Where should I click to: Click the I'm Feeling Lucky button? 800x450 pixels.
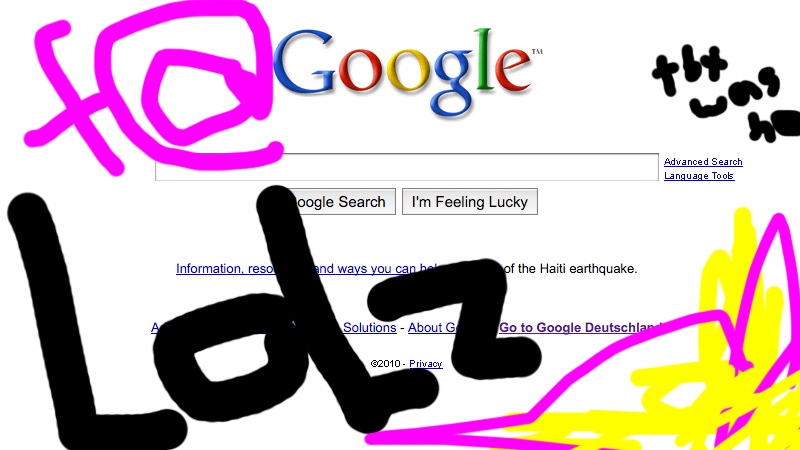click(x=469, y=202)
